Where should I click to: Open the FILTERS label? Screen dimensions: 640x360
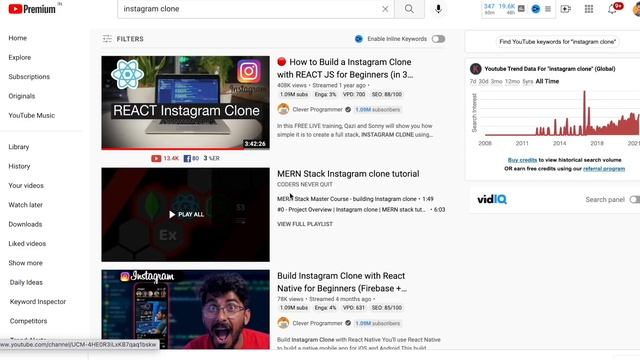tap(130, 39)
